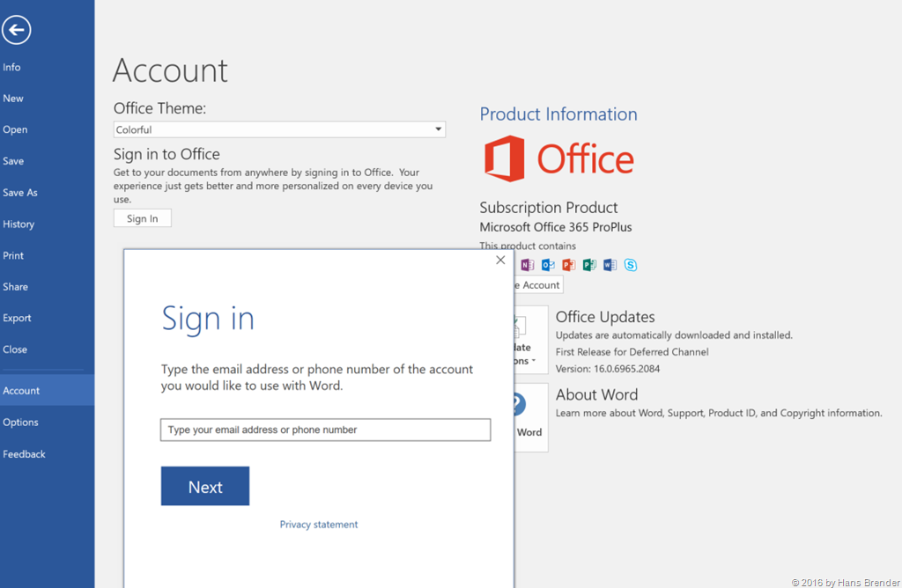Screen dimensions: 902x588
Task: Open Options from the sidebar
Action: click(x=20, y=423)
